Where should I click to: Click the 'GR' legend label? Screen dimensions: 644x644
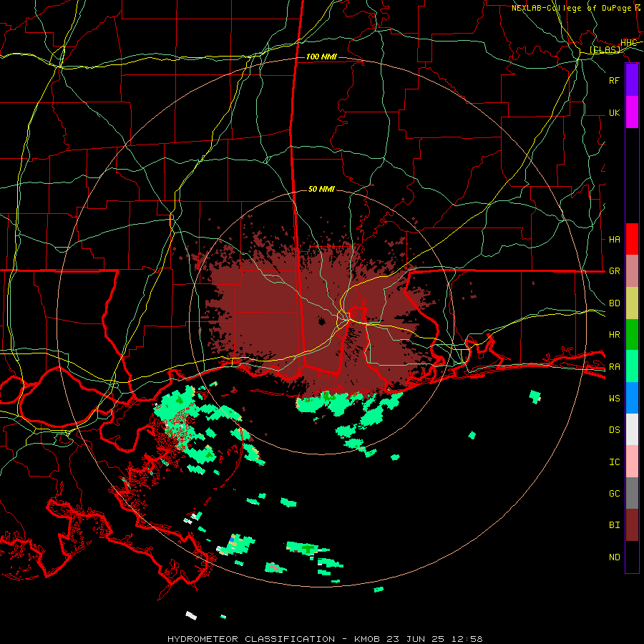614,271
